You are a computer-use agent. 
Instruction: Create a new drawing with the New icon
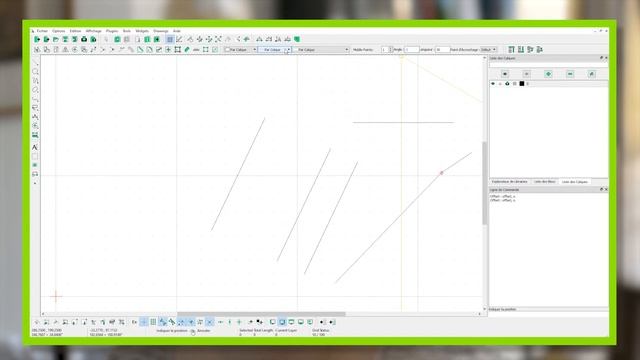point(37,39)
